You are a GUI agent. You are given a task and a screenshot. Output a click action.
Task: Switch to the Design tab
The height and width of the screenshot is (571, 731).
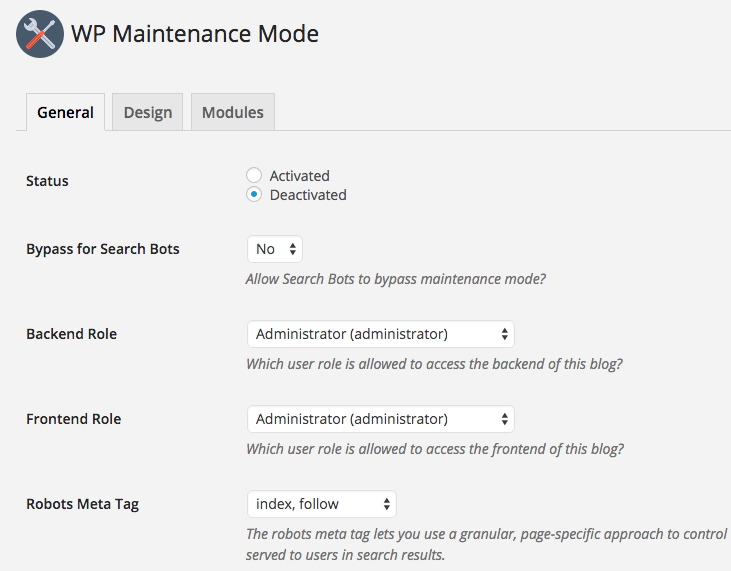point(147,112)
